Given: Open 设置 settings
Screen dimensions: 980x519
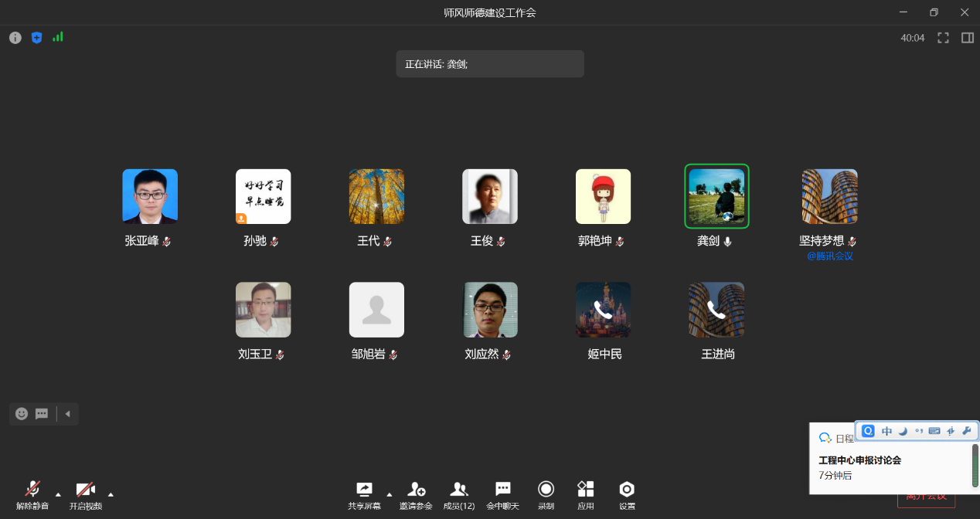Looking at the screenshot, I should (627, 494).
